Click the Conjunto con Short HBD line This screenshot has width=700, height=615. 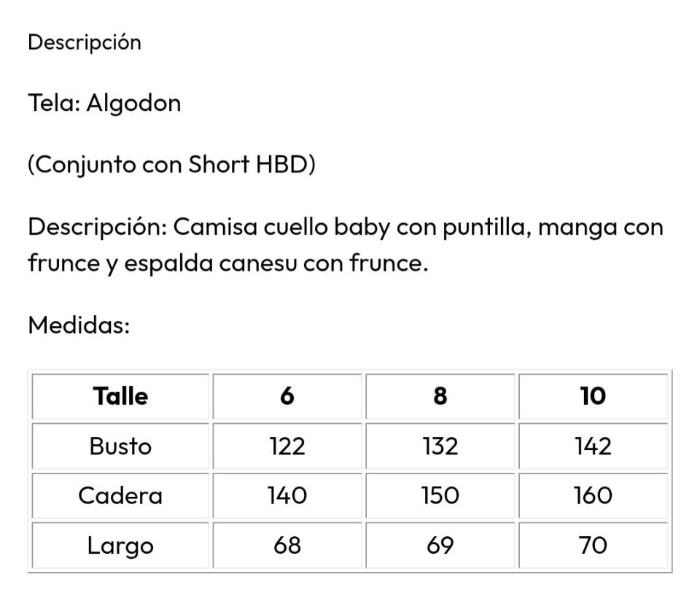[171, 165]
